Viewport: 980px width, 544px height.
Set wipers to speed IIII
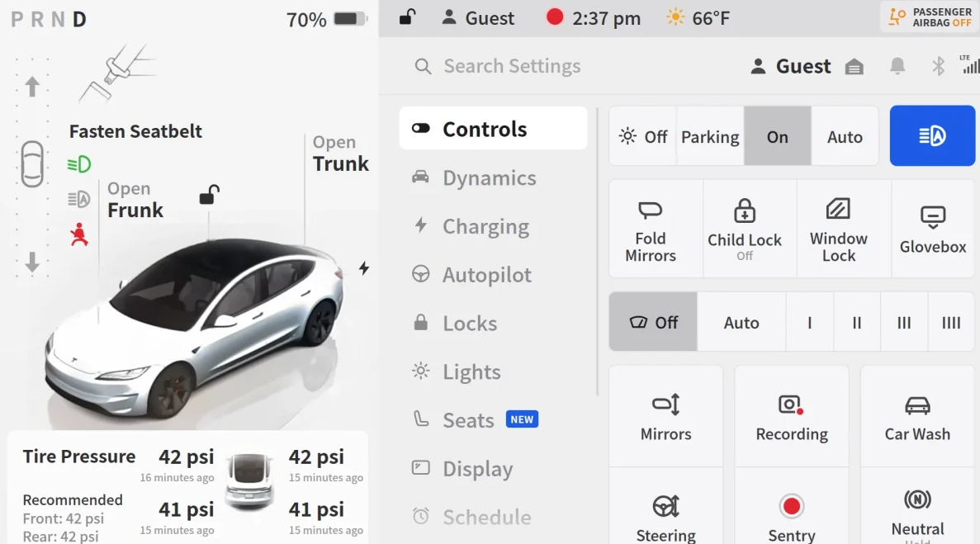951,322
